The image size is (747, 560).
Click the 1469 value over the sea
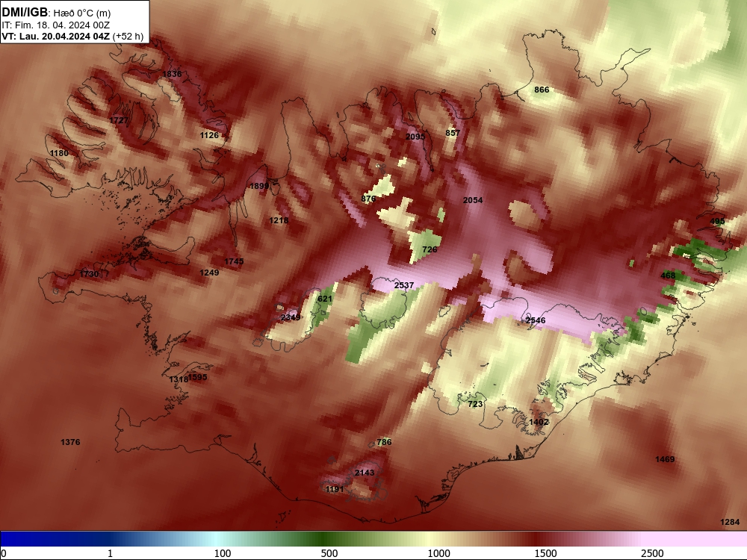click(665, 459)
